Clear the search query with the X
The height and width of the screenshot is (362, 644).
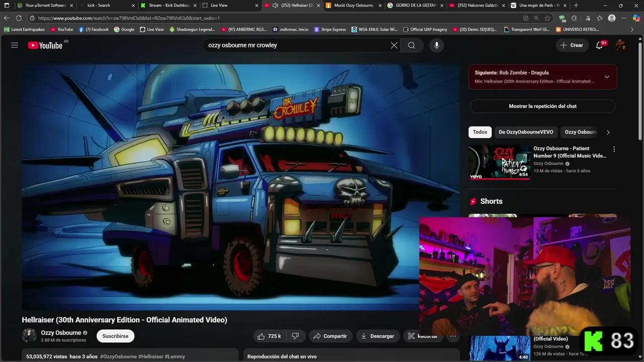(394, 45)
